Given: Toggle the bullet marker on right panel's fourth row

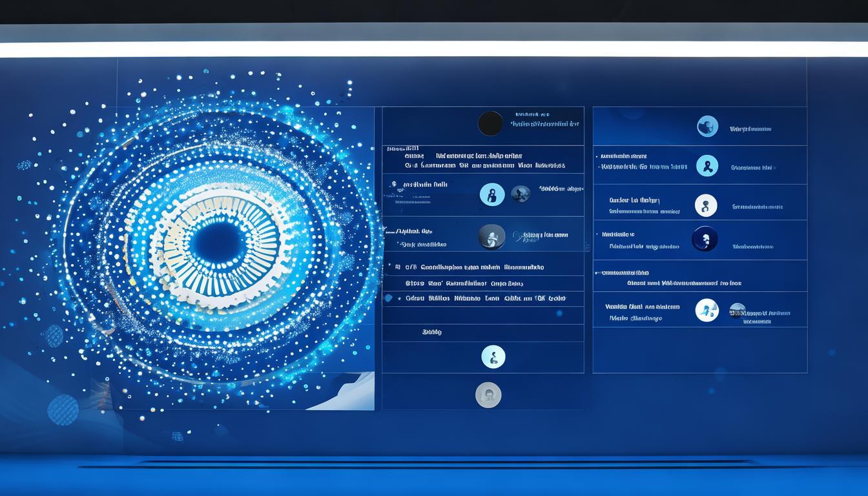Looking at the screenshot, I should (597, 234).
